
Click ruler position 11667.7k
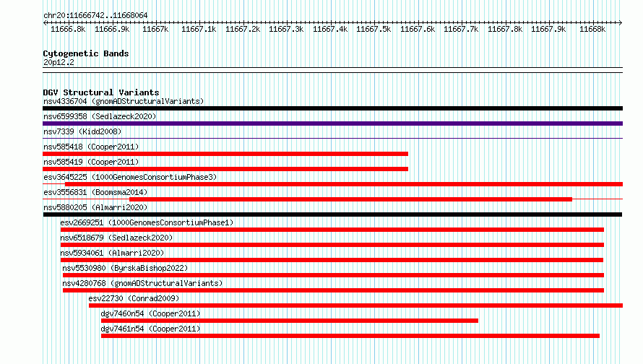[x=461, y=29]
